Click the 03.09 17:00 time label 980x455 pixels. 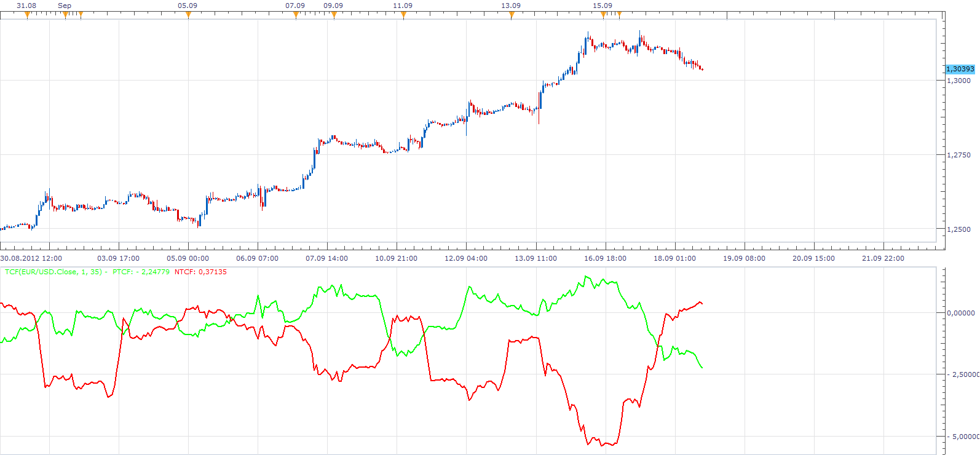[x=119, y=258]
